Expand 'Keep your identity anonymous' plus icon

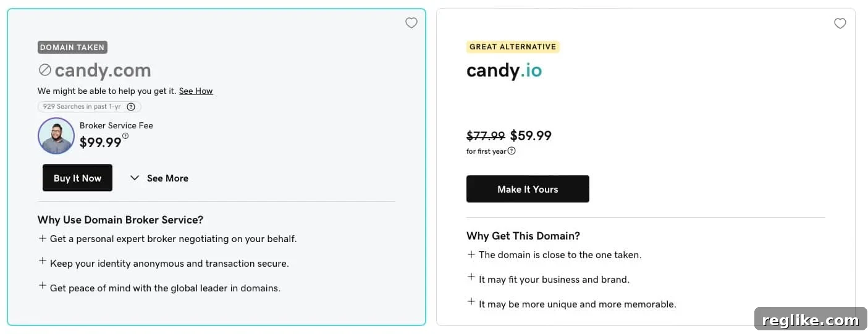pyautogui.click(x=43, y=261)
